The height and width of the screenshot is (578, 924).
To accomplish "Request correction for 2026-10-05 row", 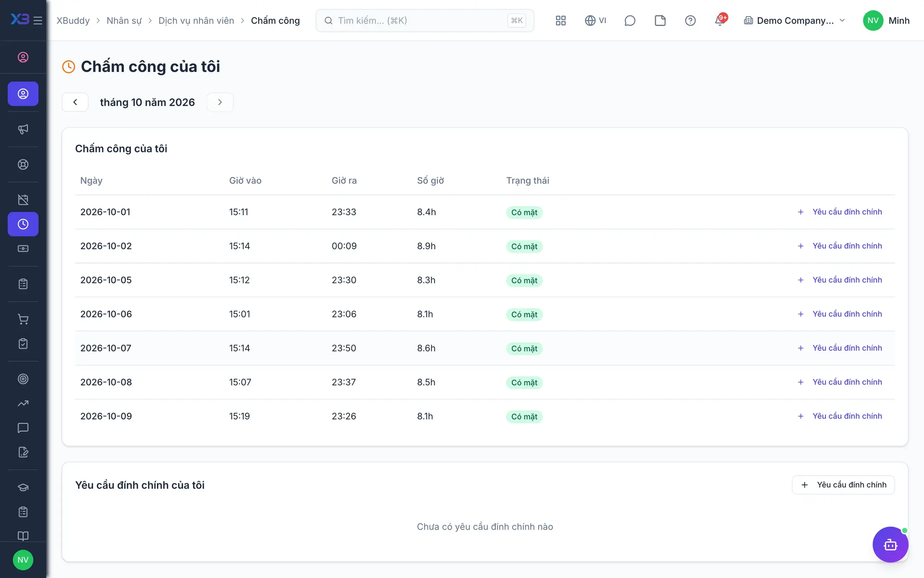I will [840, 280].
